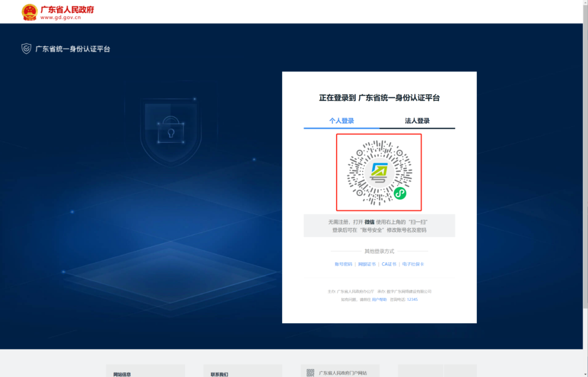588x377 pixels.
Task: Open the 用户帮助 help link
Action: 379,300
